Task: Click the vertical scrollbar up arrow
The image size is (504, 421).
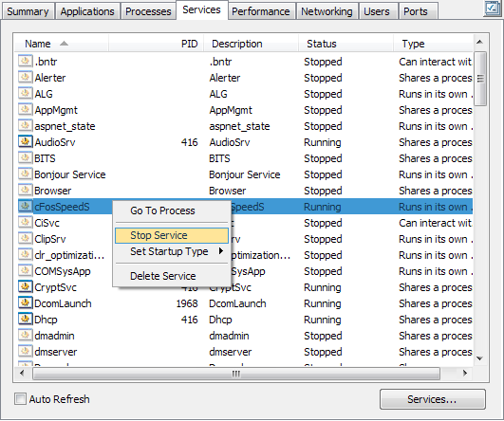Action: coord(480,42)
